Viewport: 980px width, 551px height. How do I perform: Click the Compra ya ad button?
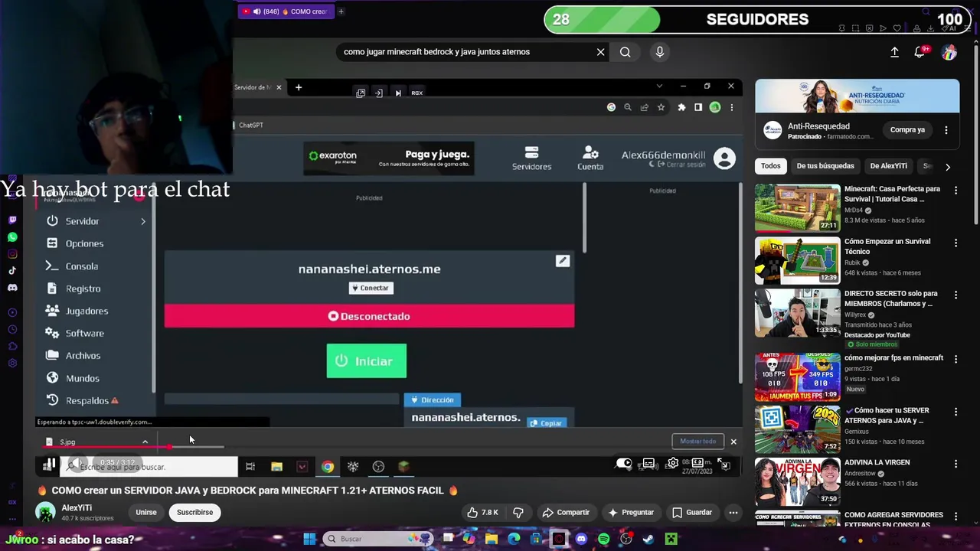tap(907, 130)
